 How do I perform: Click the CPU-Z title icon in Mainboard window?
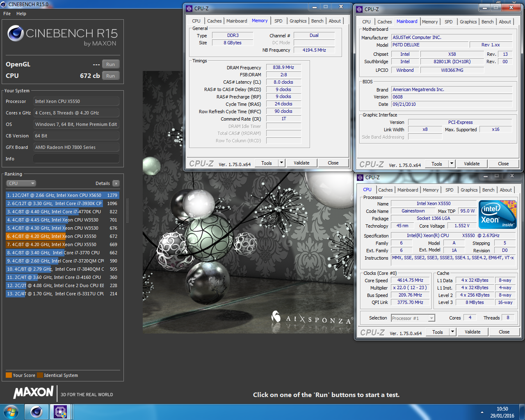tap(359, 9)
